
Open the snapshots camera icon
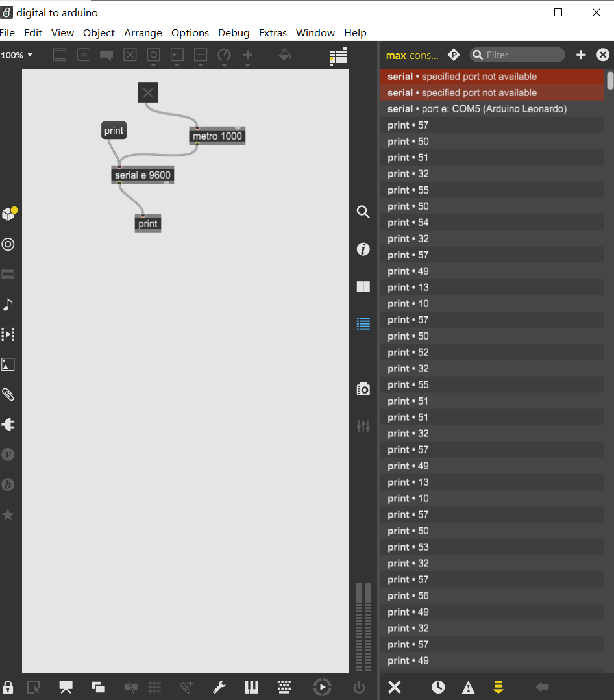click(x=363, y=389)
